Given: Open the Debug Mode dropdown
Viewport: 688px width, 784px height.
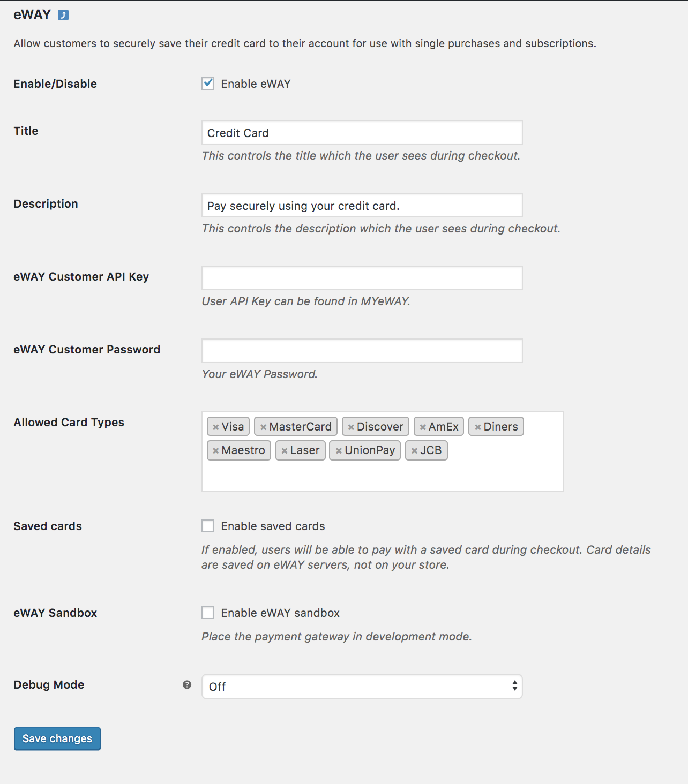Looking at the screenshot, I should [x=362, y=687].
